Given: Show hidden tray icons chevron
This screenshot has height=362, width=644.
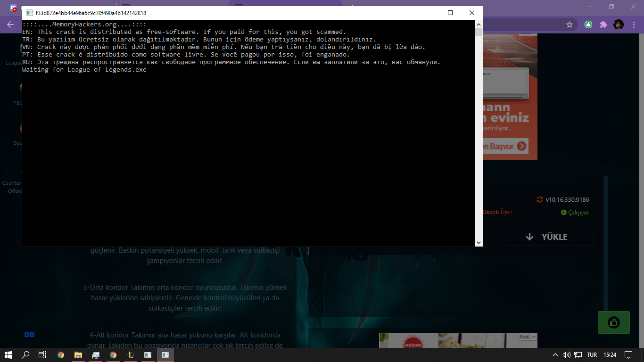Looking at the screenshot, I should [x=555, y=355].
